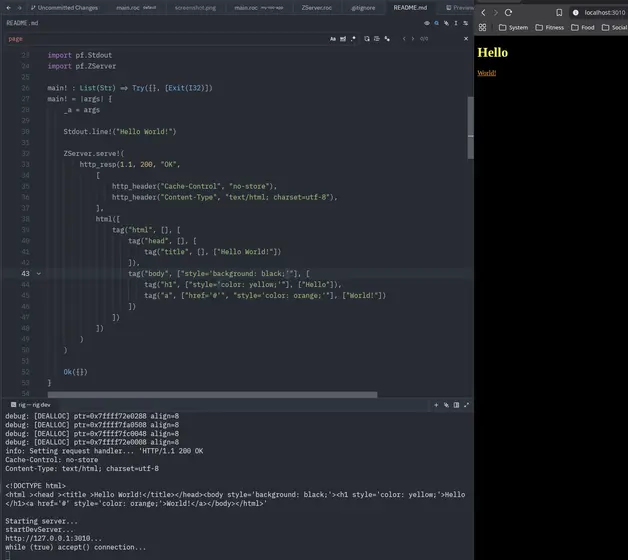628x560 pixels.
Task: Click the localhost:3010 address bar
Action: coord(605,12)
